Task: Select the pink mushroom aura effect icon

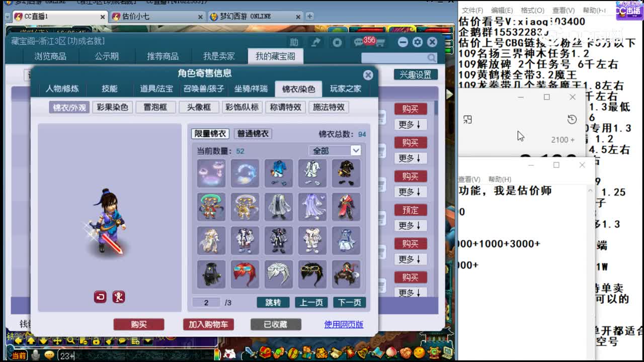Action: (211, 173)
